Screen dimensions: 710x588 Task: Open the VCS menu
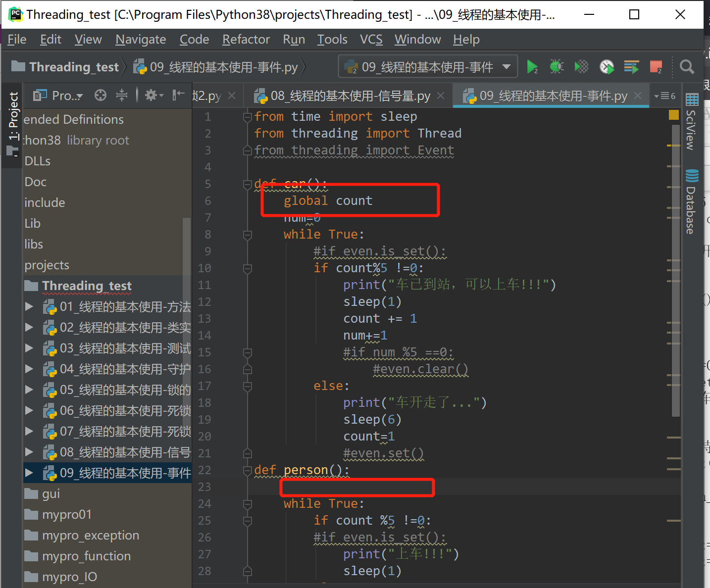point(371,39)
